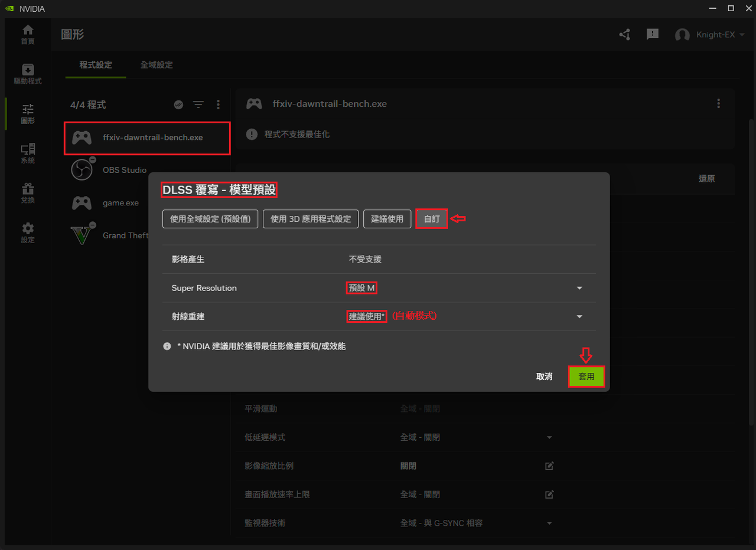Open the Knight-EX account dropdown

point(742,35)
